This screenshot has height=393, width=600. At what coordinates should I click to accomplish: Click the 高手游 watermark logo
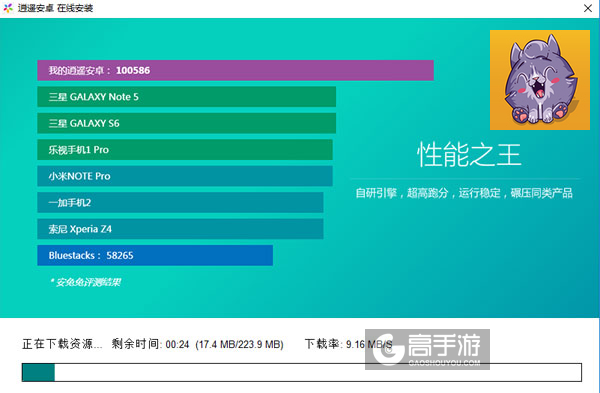(x=427, y=349)
